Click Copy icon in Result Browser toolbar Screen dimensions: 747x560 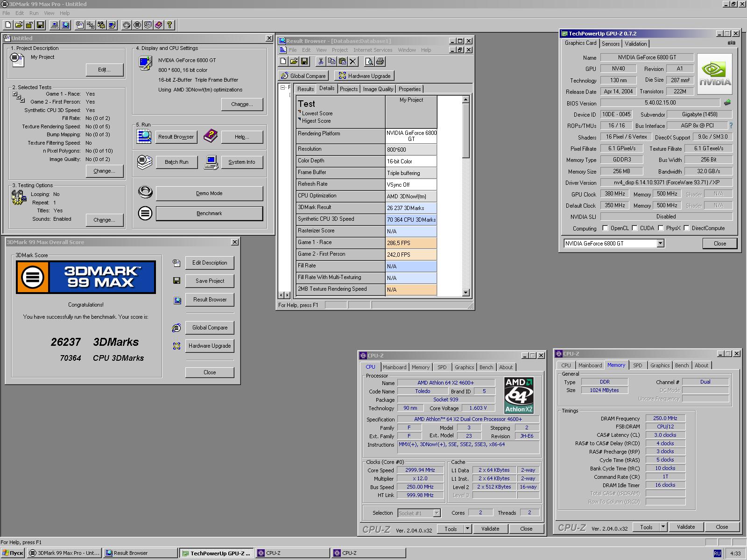(331, 61)
